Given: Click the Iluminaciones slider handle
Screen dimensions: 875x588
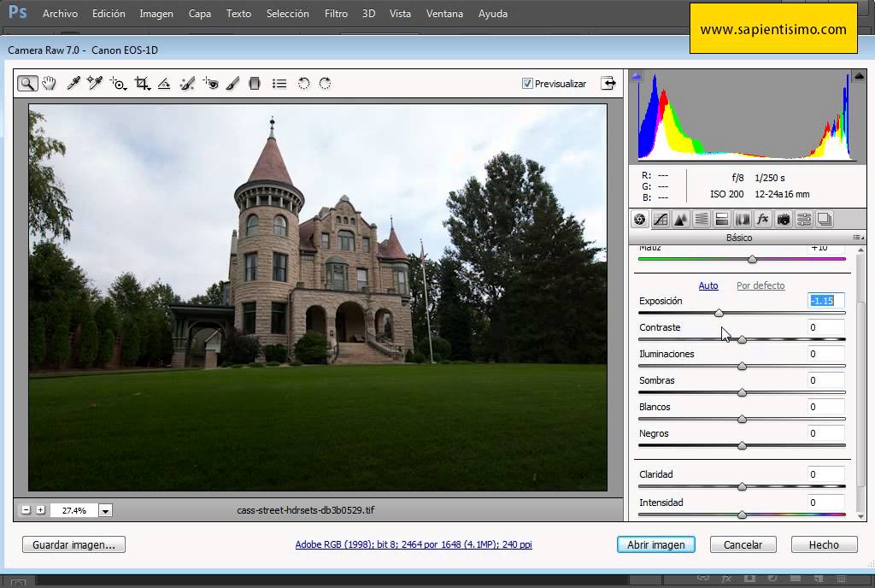Looking at the screenshot, I should click(x=743, y=366).
